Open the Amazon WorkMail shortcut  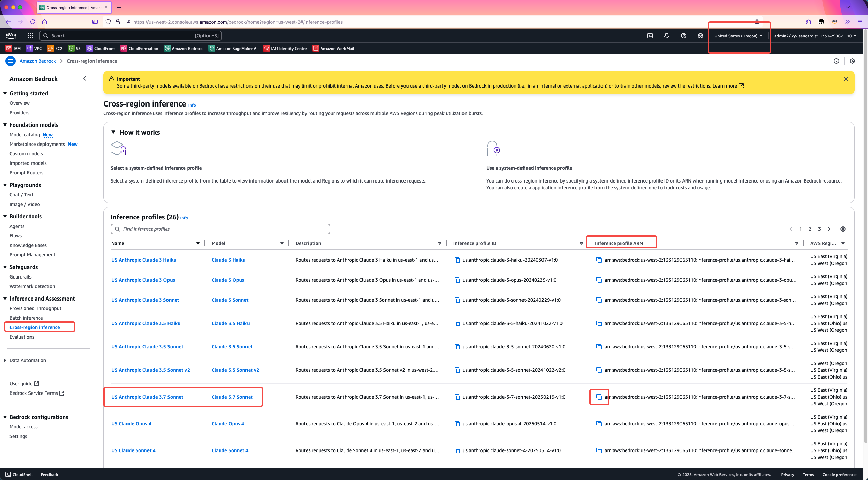pyautogui.click(x=333, y=48)
